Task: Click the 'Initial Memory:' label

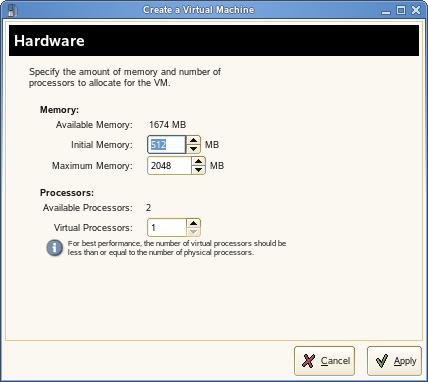Action: (102, 145)
